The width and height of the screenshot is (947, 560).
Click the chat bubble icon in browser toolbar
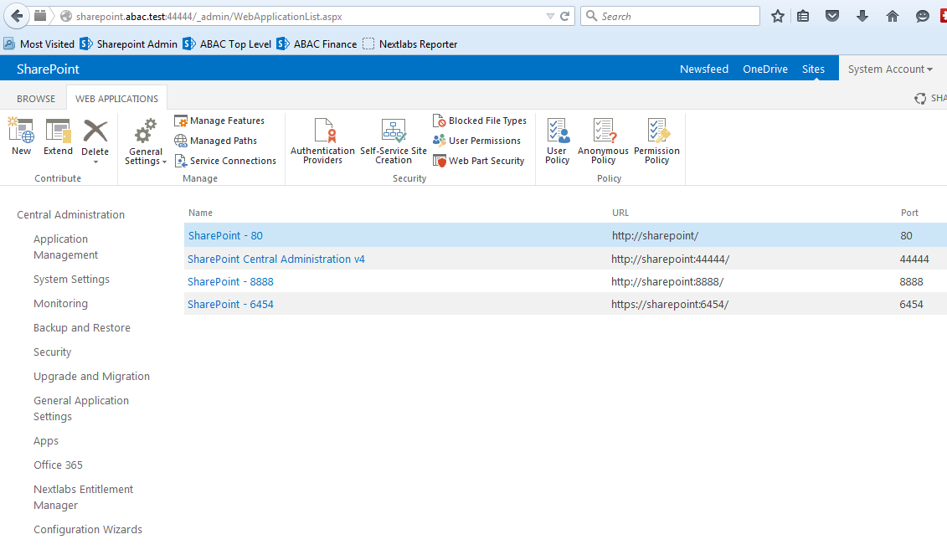click(x=922, y=16)
